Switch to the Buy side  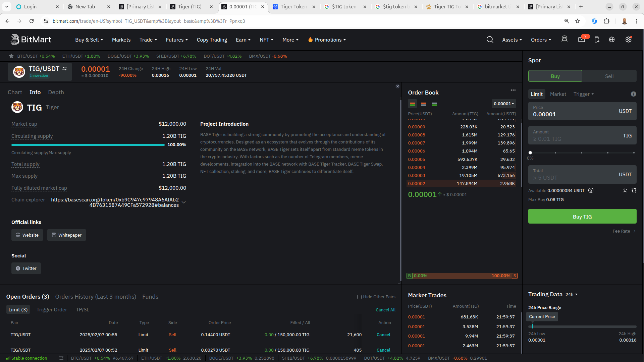[x=555, y=76]
